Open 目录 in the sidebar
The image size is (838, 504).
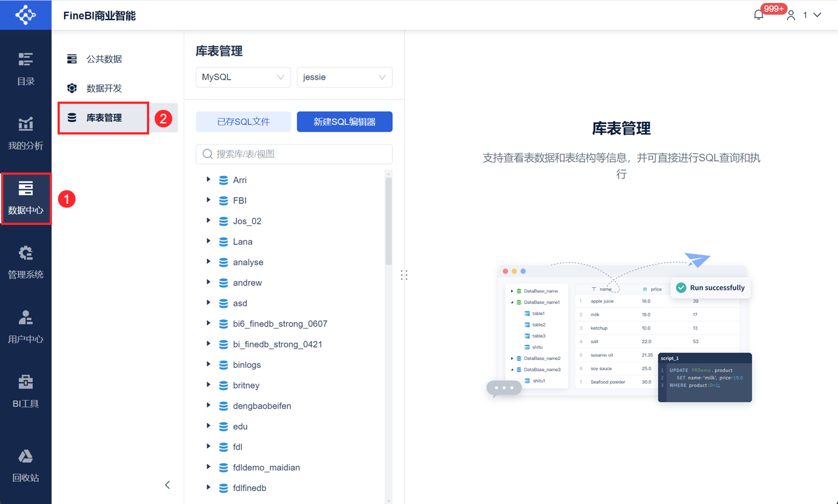coord(26,69)
